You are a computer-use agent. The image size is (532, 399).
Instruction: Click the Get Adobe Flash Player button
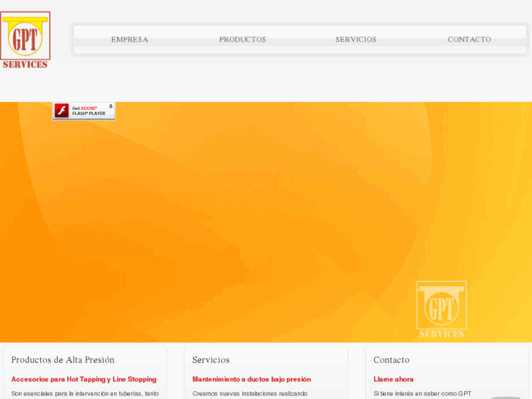pos(84,111)
